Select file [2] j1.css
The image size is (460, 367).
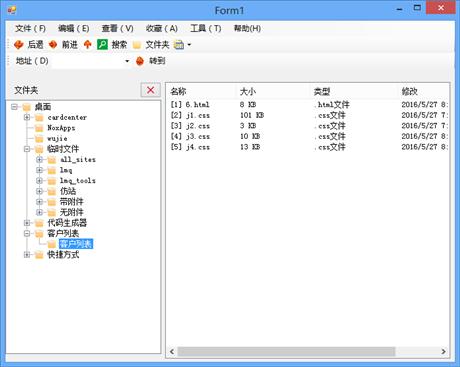190,115
